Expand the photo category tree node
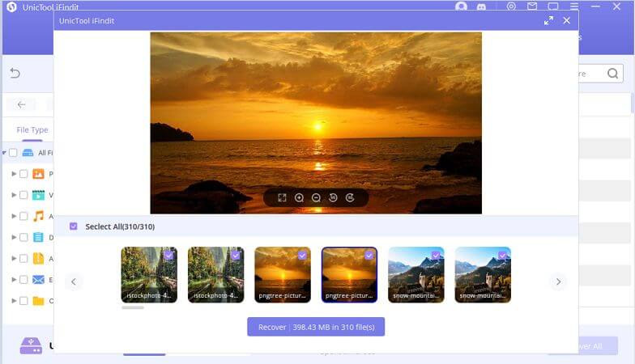This screenshot has height=364, width=635. point(14,174)
